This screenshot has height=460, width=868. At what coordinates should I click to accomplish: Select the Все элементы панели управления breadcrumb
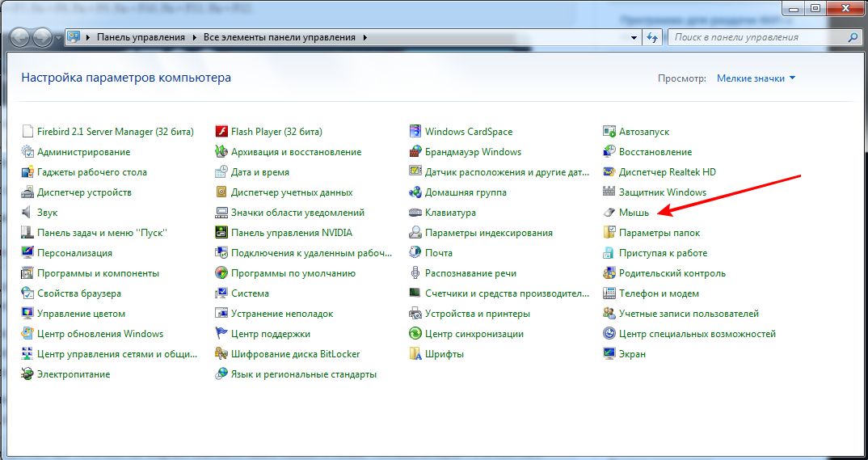(x=280, y=38)
